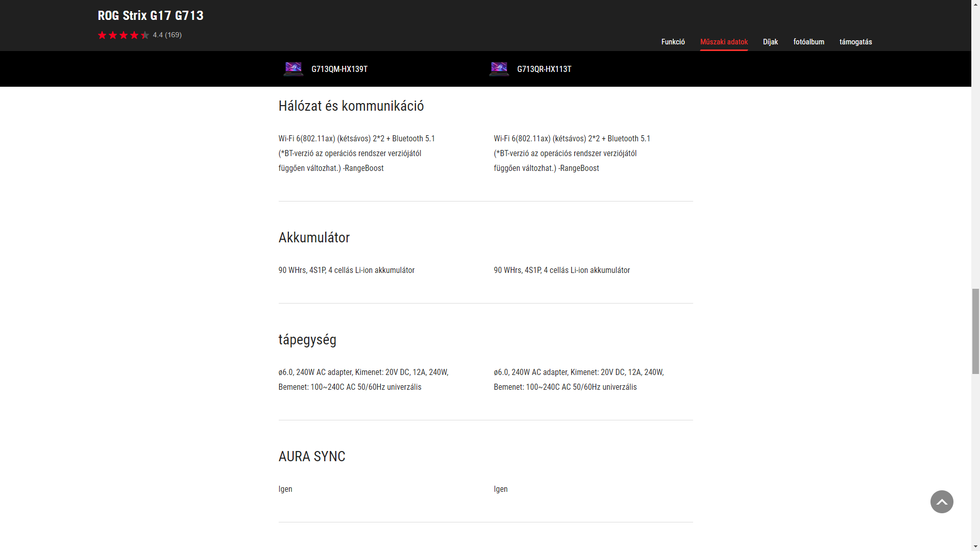Click the left column 240W AC adapter text
Viewport: 980px width, 551px height.
tap(363, 380)
